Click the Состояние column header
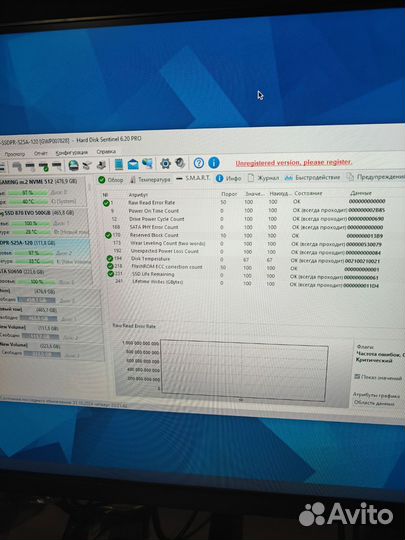405x540 pixels. pos(308,194)
